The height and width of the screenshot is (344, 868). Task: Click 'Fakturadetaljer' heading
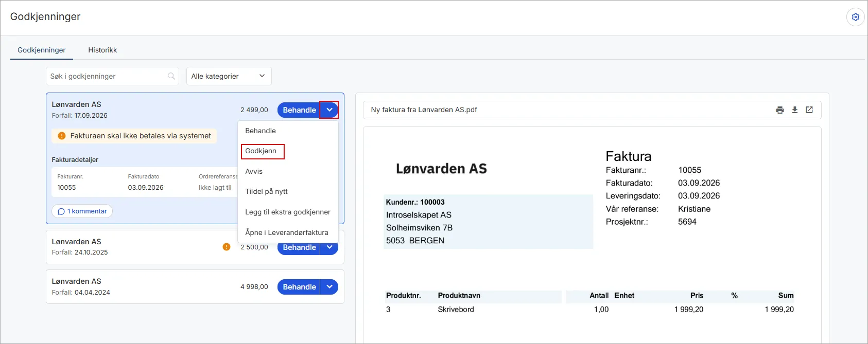75,160
